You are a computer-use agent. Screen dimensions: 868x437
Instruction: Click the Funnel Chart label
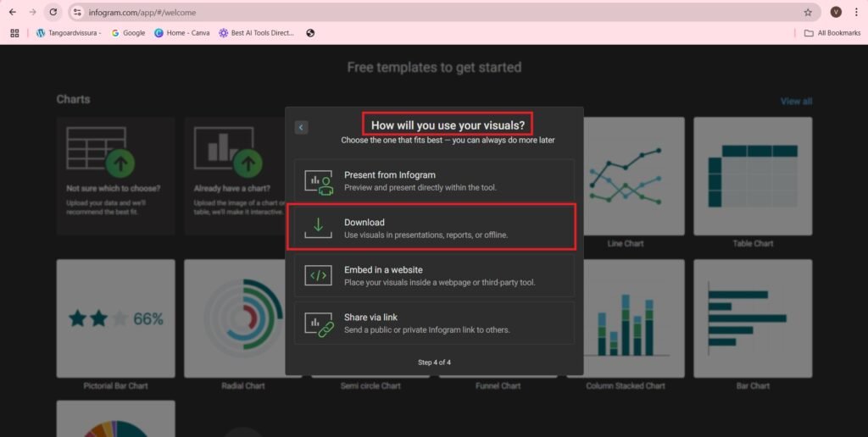pyautogui.click(x=498, y=385)
